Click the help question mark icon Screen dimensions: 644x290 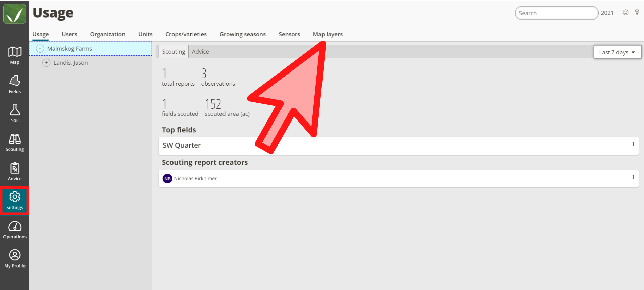637,13
